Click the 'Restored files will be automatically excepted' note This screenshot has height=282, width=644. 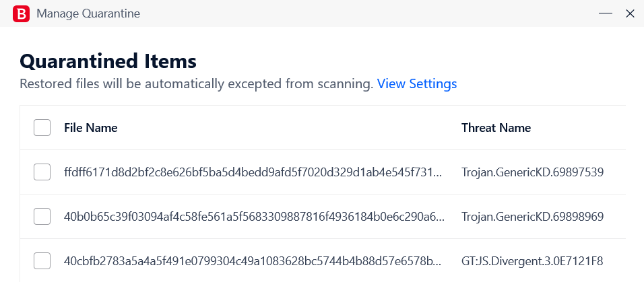pyautogui.click(x=196, y=83)
